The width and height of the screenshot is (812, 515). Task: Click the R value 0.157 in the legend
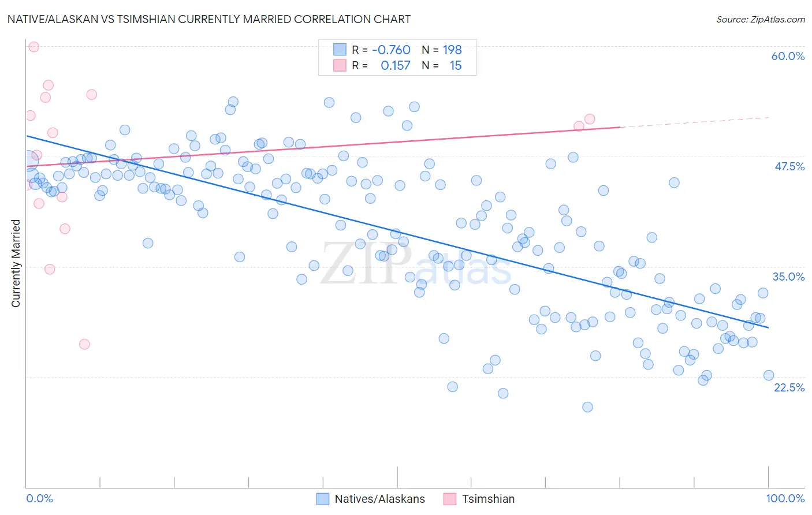pyautogui.click(x=396, y=65)
